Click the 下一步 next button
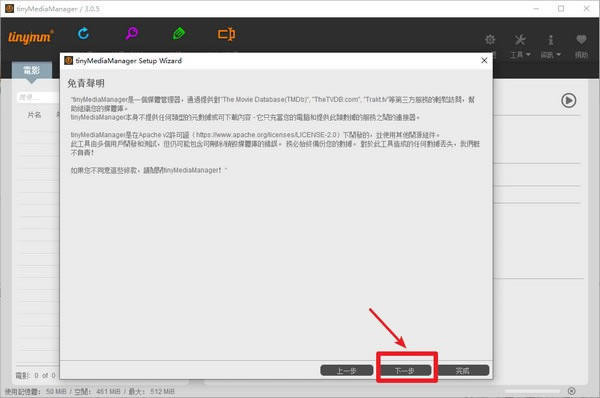 click(405, 370)
